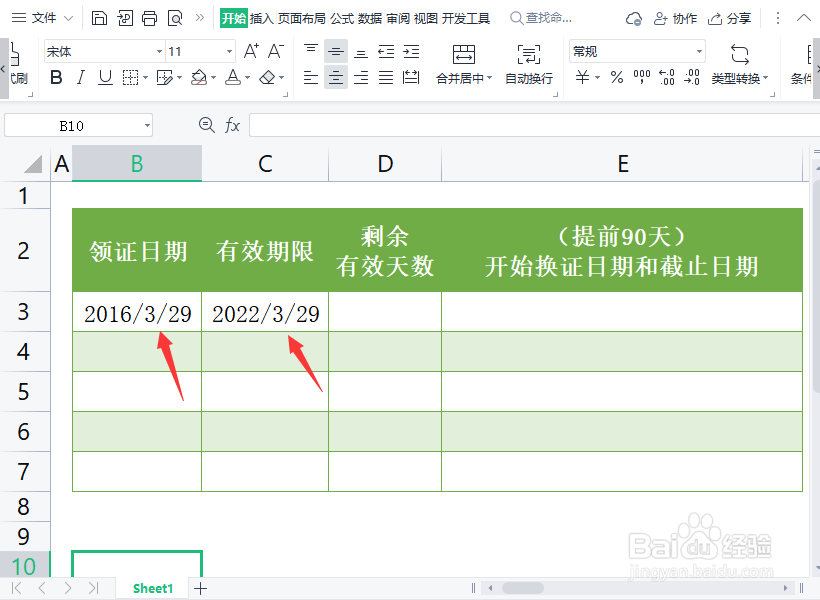
Task: Click the 类型转换 button
Action: (x=739, y=64)
